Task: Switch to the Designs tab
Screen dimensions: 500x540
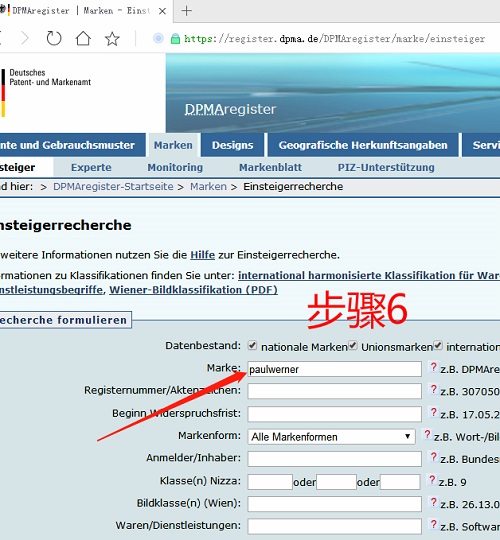Action: [232, 145]
